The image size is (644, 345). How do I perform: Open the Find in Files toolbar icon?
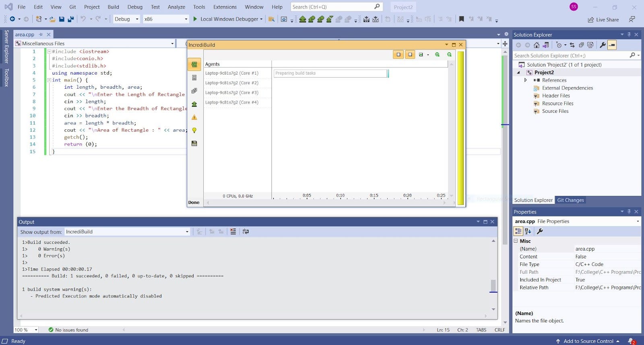(x=272, y=19)
